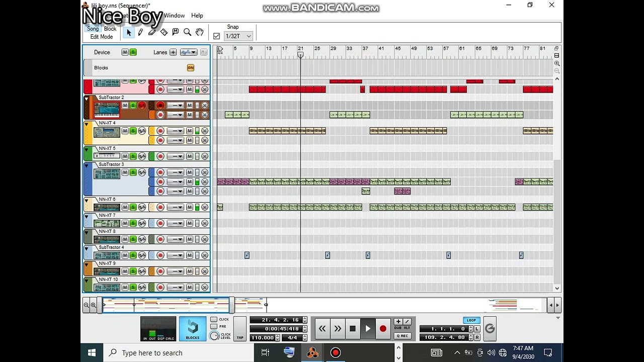Screen dimensions: 644x362
Task: Add a new lane with plus button
Action: coord(173,52)
